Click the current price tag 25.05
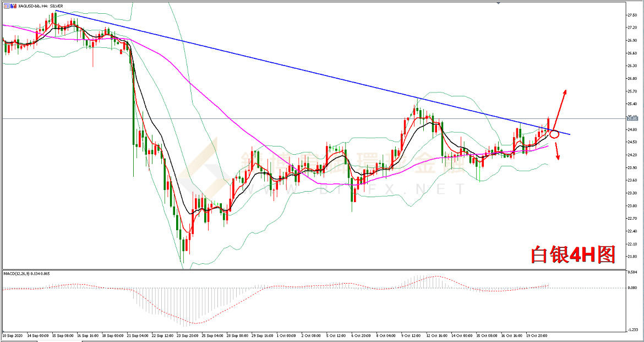 (x=632, y=118)
